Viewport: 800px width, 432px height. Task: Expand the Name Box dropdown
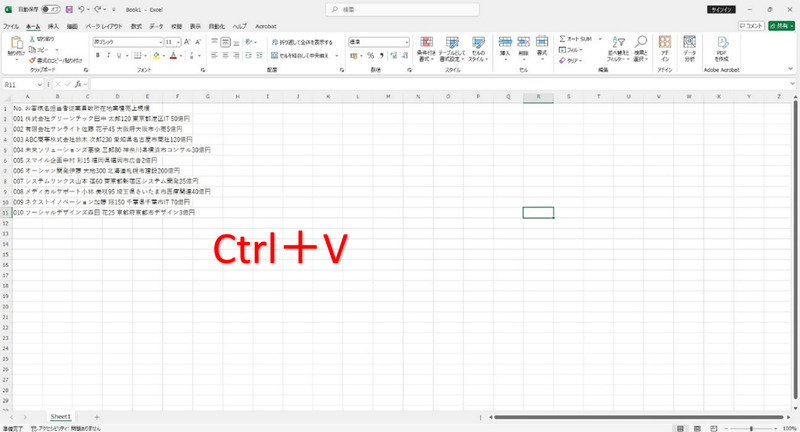point(40,85)
